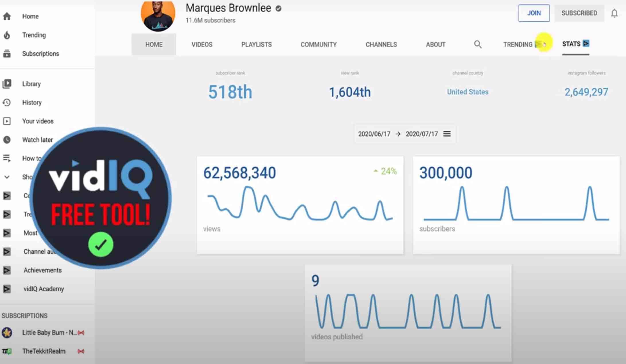626x364 pixels.
Task: Open Library using its icon
Action: [7, 84]
